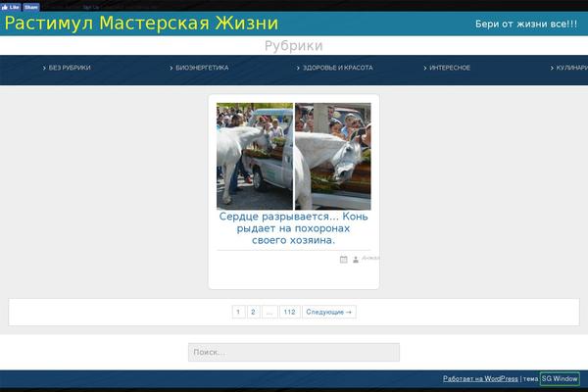Click the calendar date icon under post
Screen dimensions: 588x392
(x=344, y=259)
